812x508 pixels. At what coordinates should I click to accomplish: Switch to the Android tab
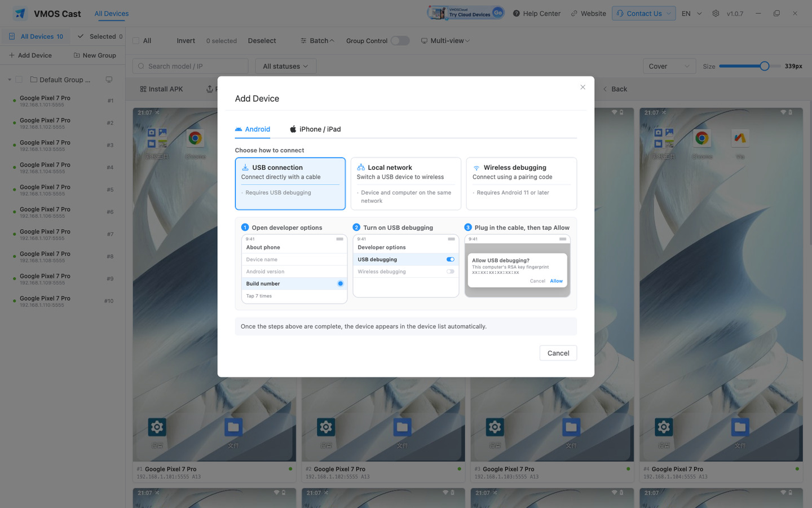(x=253, y=129)
